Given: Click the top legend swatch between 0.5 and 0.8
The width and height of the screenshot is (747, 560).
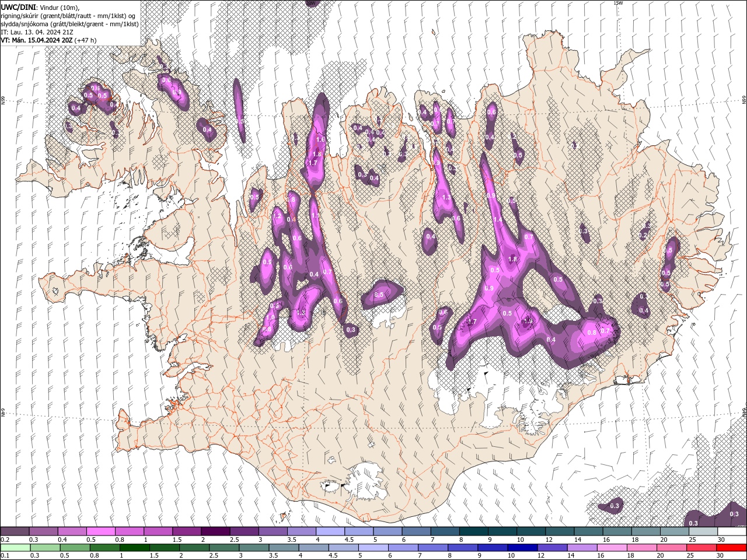Looking at the screenshot, I should (x=101, y=531).
